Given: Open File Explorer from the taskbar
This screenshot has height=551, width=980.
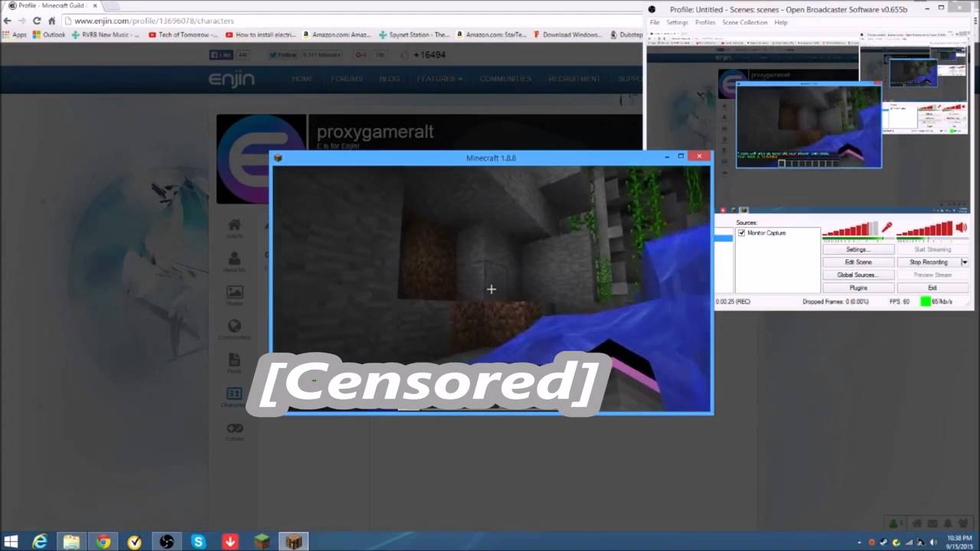Looking at the screenshot, I should tap(71, 542).
